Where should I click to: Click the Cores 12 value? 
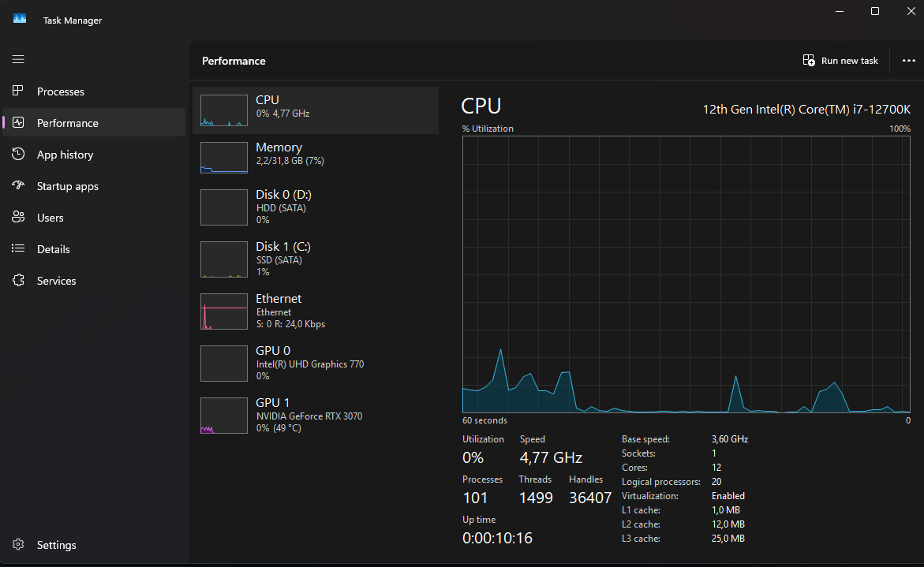[716, 468]
